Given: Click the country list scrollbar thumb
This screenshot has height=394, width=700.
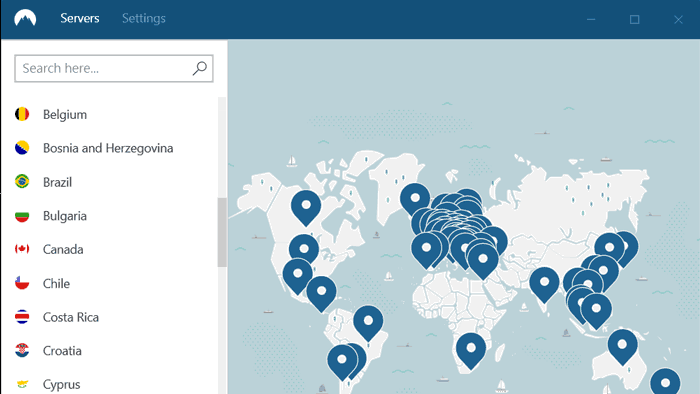Looking at the screenshot, I should coord(222,232).
